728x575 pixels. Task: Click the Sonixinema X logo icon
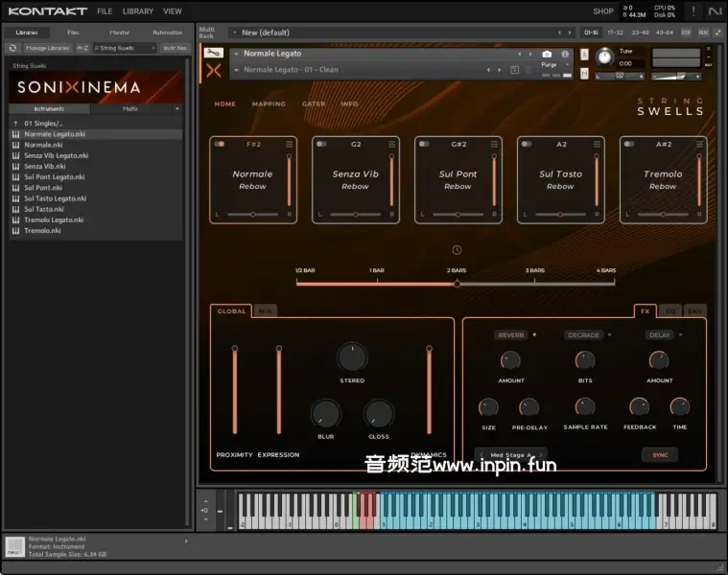tap(214, 70)
